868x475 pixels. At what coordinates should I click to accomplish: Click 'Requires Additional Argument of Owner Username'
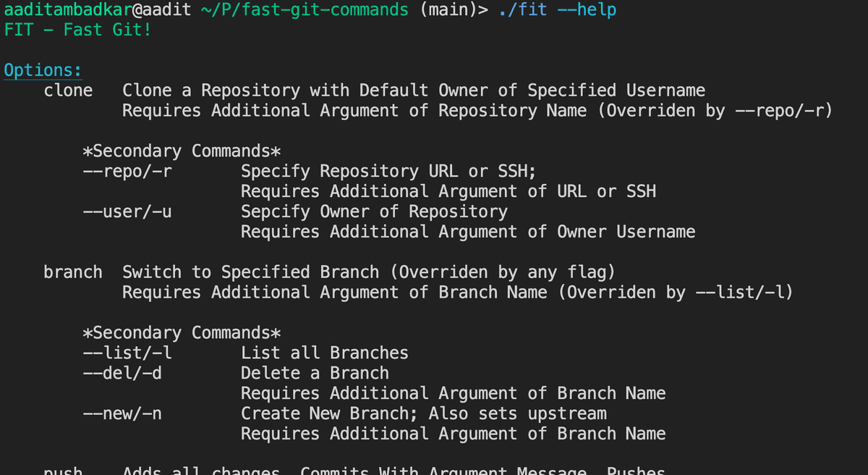click(468, 232)
